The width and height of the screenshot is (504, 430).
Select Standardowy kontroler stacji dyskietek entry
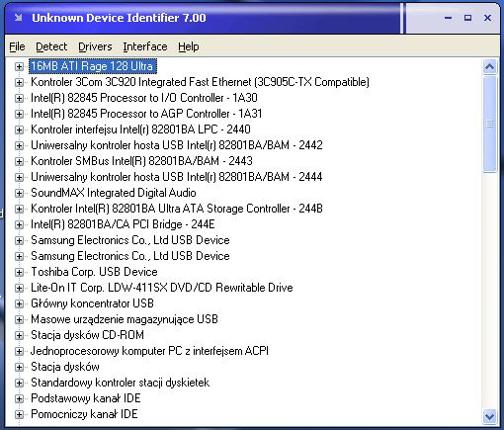click(x=121, y=383)
